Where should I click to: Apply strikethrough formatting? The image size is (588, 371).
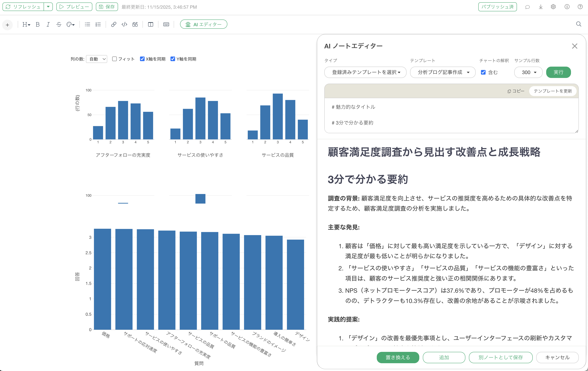(x=59, y=24)
